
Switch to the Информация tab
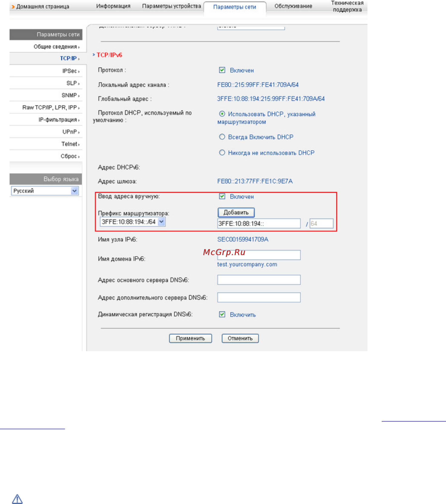tap(113, 6)
